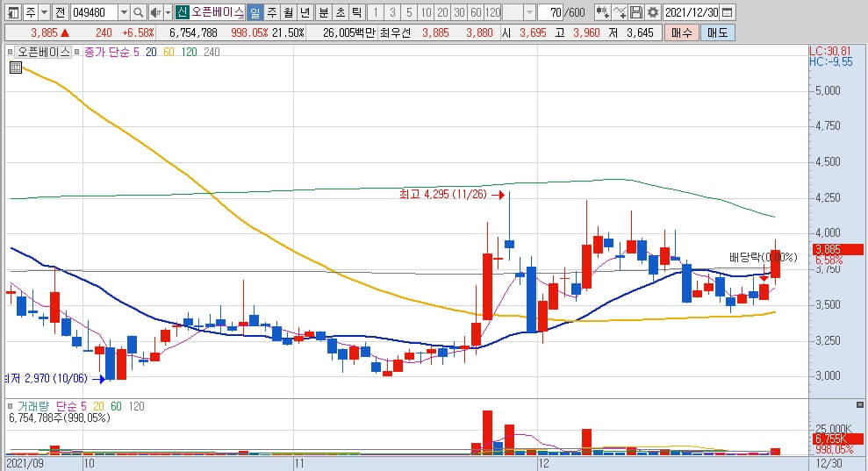This screenshot has height=471, width=868.
Task: Open the custom interval dropdown
Action: coord(529,12)
